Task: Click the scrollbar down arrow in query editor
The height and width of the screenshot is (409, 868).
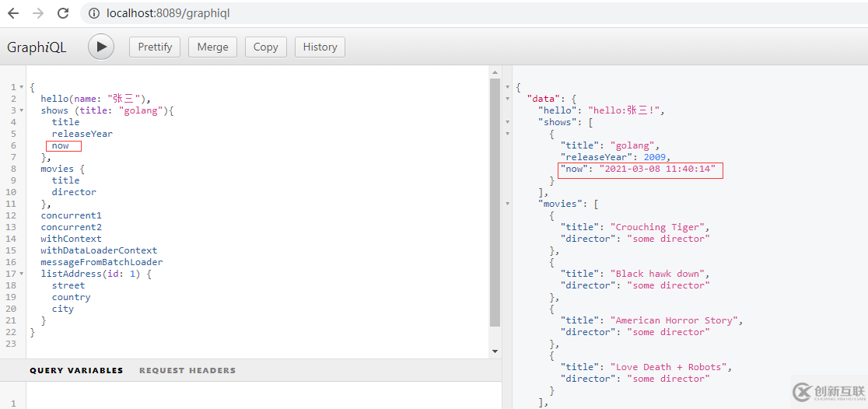Action: point(495,351)
